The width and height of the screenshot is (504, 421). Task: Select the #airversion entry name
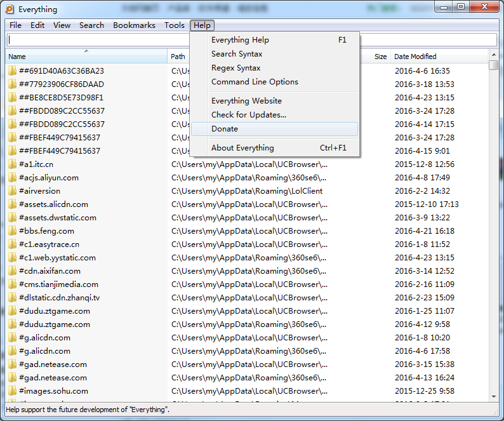pyautogui.click(x=39, y=191)
